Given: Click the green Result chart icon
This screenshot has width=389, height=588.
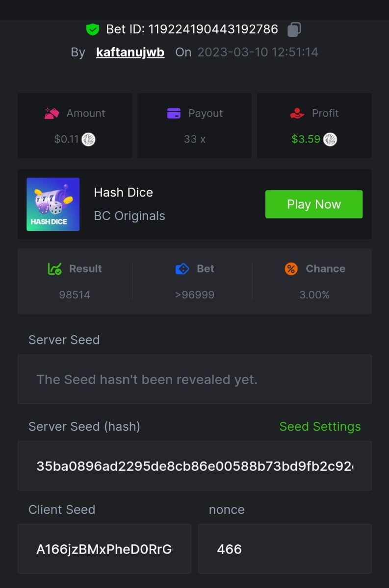Looking at the screenshot, I should [54, 269].
